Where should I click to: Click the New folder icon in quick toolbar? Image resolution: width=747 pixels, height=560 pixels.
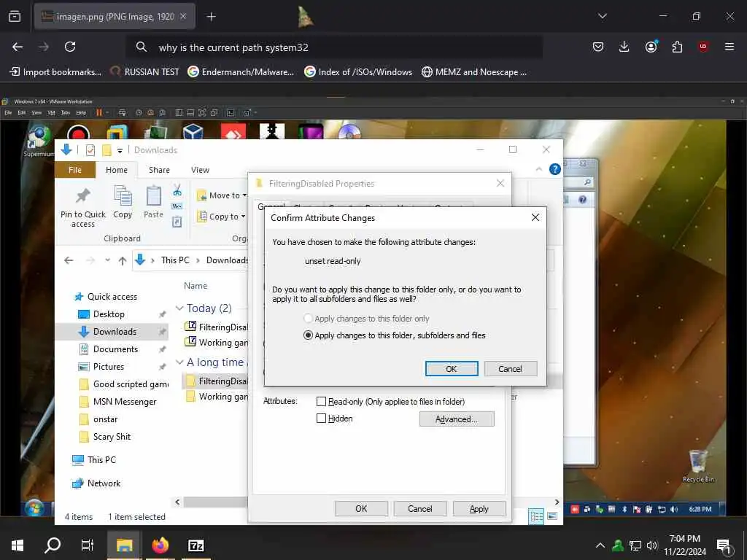[107, 150]
